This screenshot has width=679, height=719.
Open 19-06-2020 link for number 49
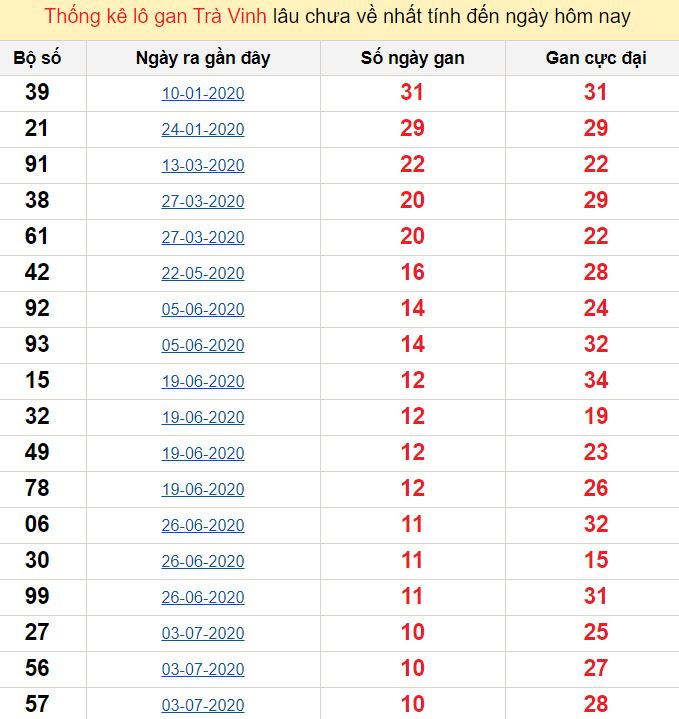pyautogui.click(x=203, y=454)
